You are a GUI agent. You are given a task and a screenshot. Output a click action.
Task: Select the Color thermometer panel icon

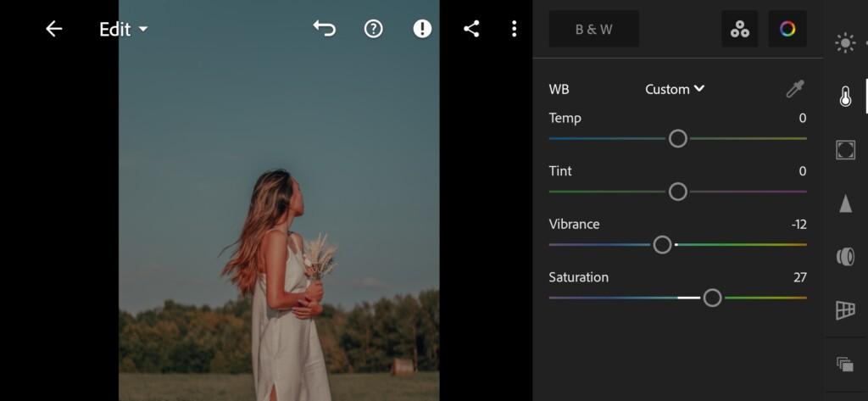point(845,97)
